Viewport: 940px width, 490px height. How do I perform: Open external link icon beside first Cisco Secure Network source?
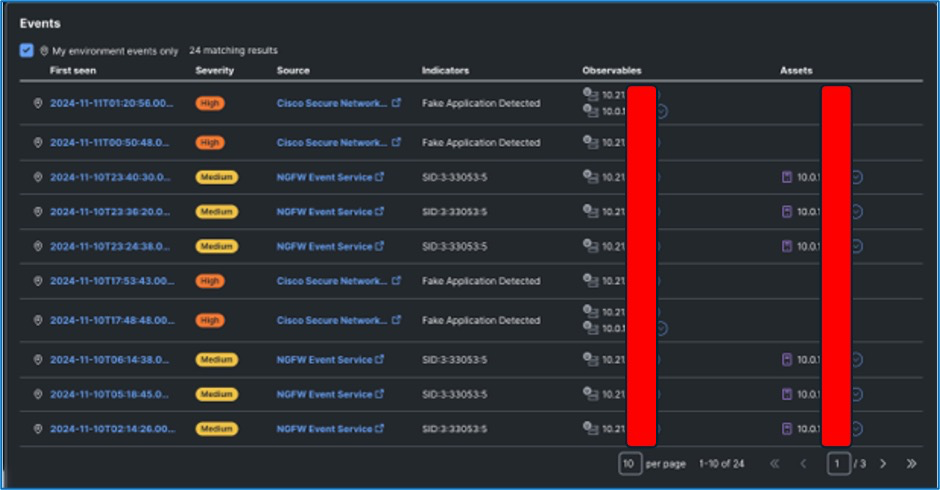tap(397, 103)
